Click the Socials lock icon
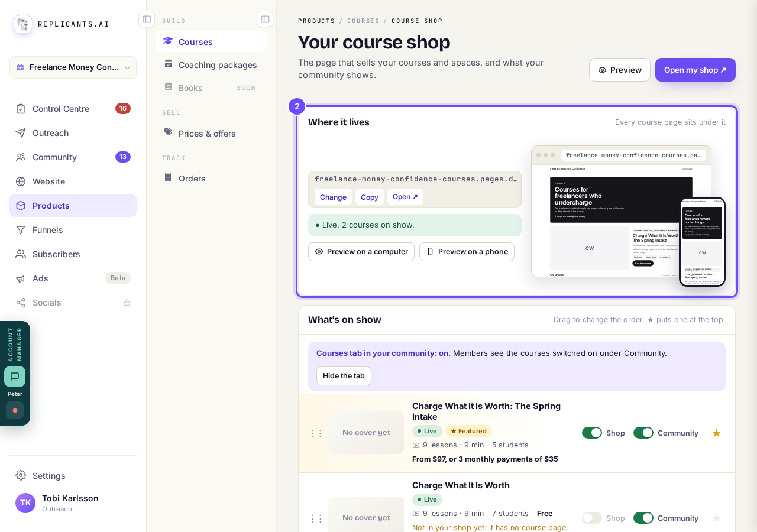The width and height of the screenshot is (757, 532). (127, 303)
